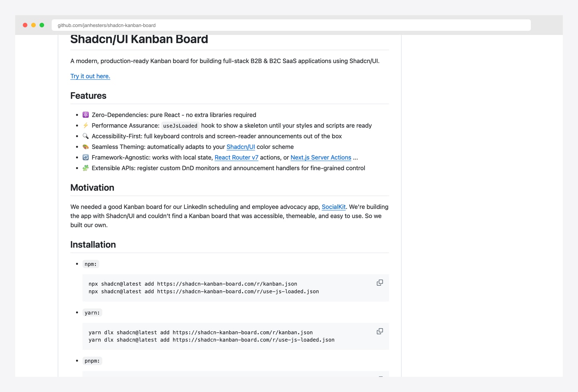The image size is (578, 392).
Task: Click the Motivation heading
Action: pos(92,188)
